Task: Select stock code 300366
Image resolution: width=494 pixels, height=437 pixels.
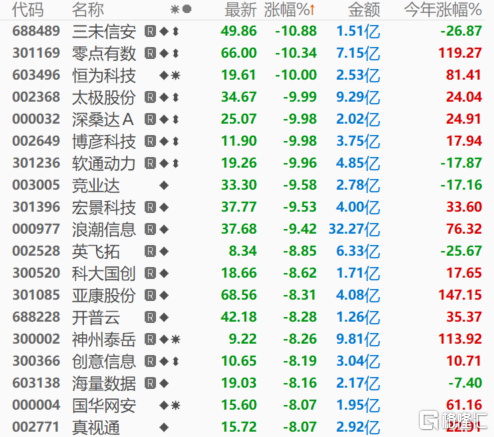Action: pos(36,361)
